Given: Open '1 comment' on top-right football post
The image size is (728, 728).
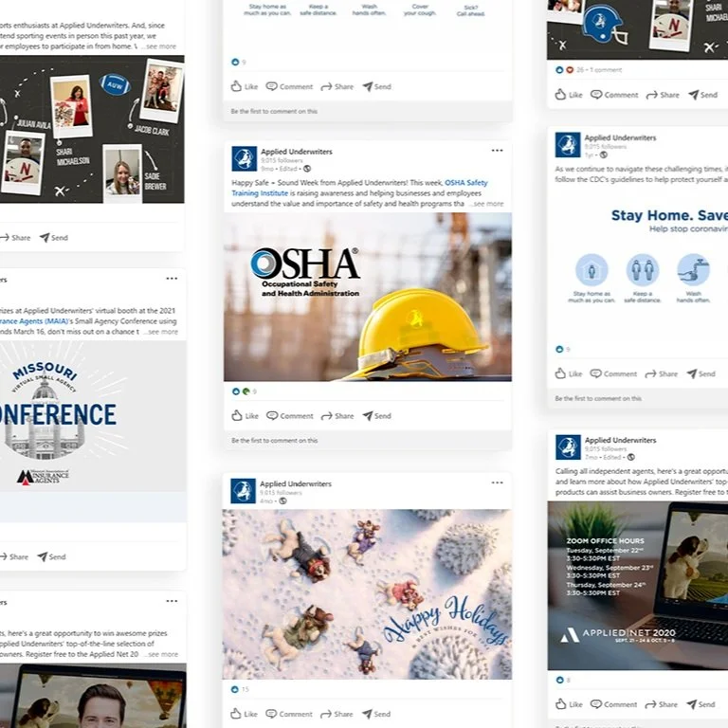Looking at the screenshot, I should click(606, 70).
